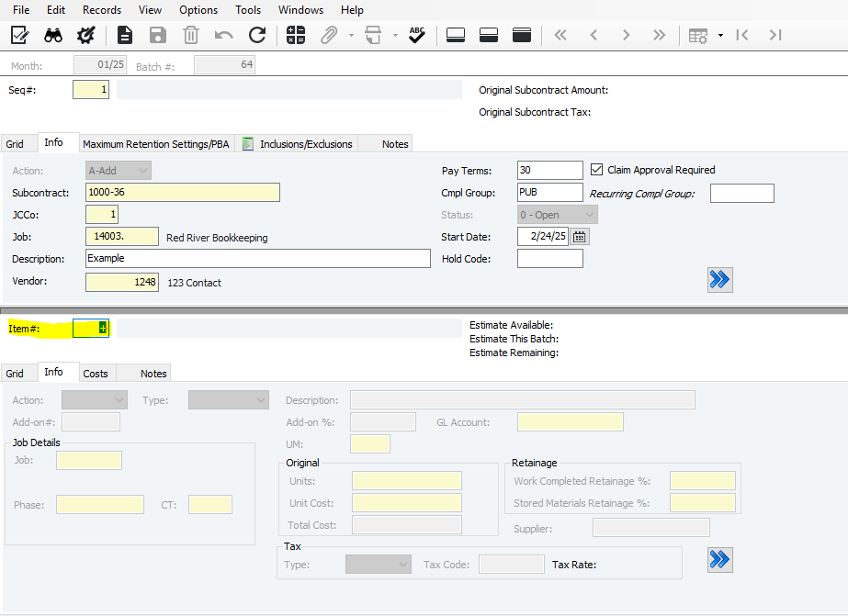
Task: Run the ABC spell check icon
Action: (x=417, y=35)
